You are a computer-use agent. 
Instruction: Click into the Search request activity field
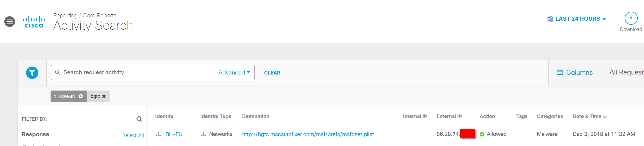click(x=136, y=73)
